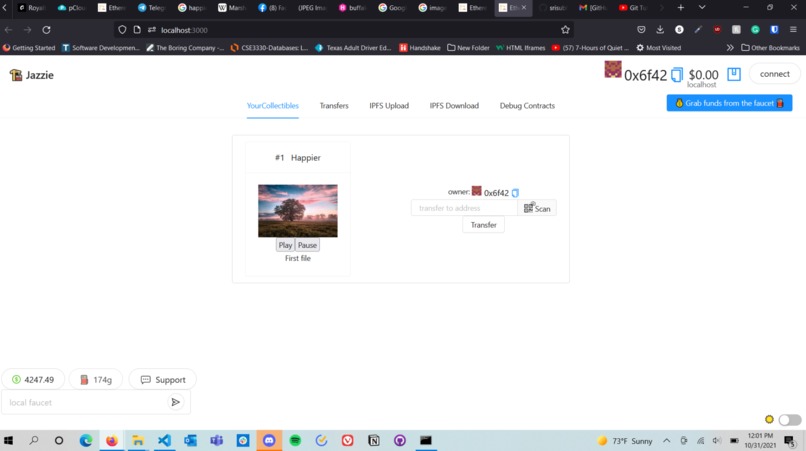This screenshot has height=451, width=806.
Task: Open the weather widget showing 73°F Sunny
Action: coord(625,441)
